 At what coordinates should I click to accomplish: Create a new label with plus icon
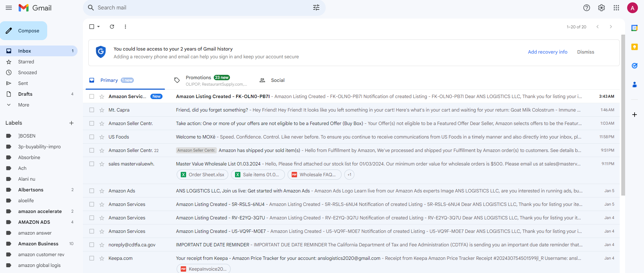[71, 123]
